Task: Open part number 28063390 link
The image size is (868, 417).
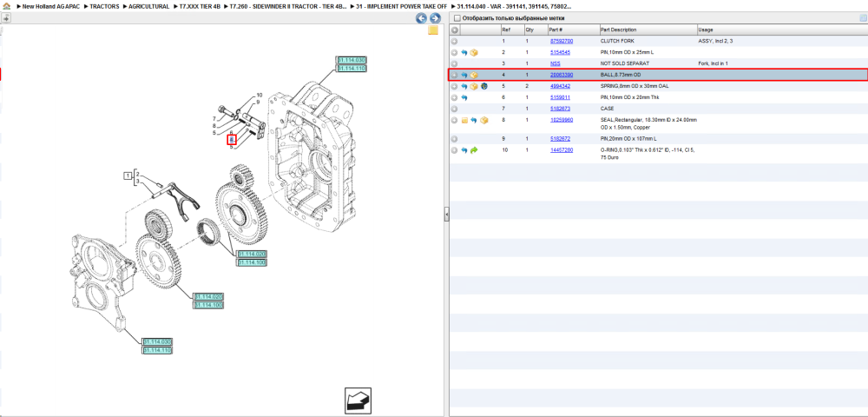Action: pos(562,75)
